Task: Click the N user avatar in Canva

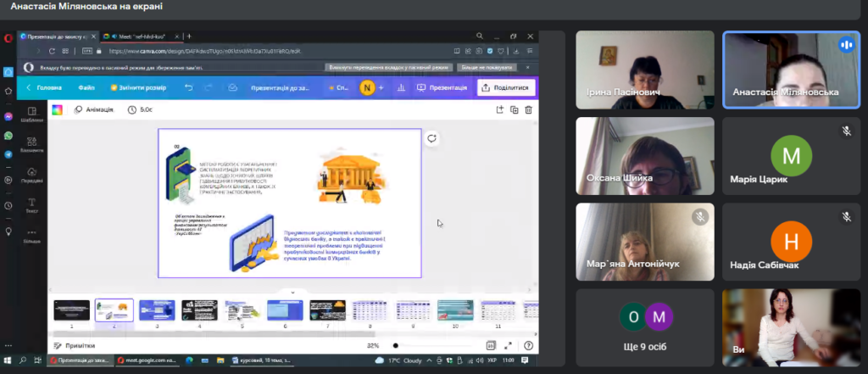Action: 366,87
